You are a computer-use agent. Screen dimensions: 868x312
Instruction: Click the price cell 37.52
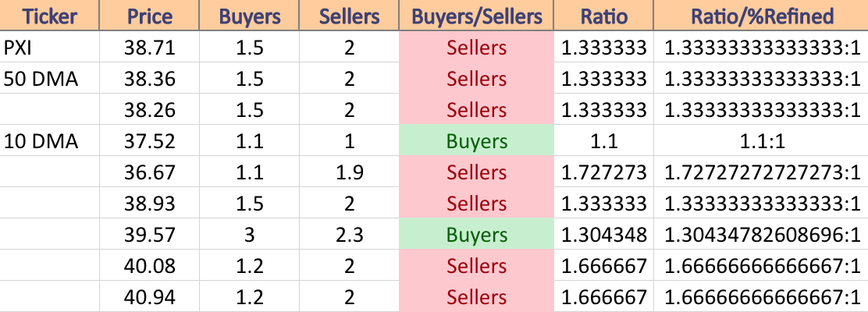pyautogui.click(x=149, y=140)
